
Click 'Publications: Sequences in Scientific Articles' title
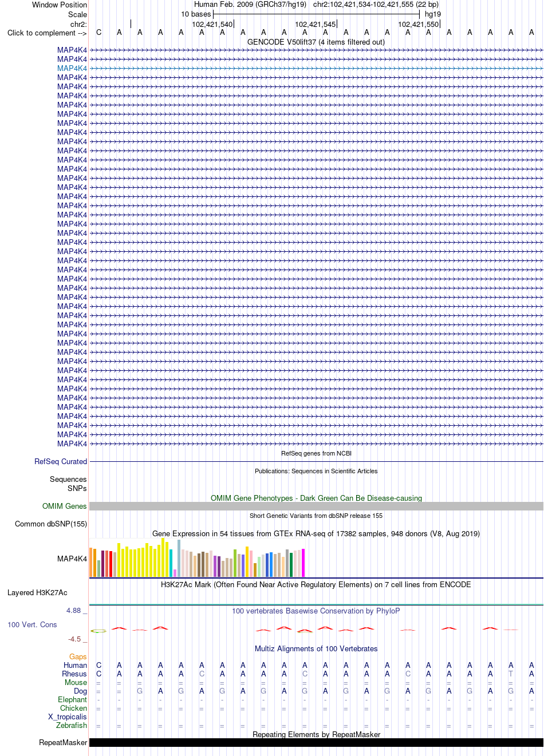point(316,471)
